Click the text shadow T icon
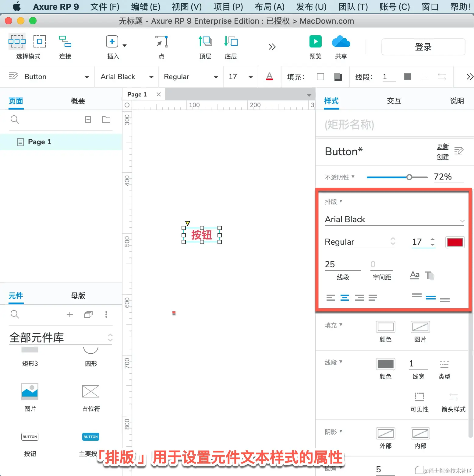 430,275
